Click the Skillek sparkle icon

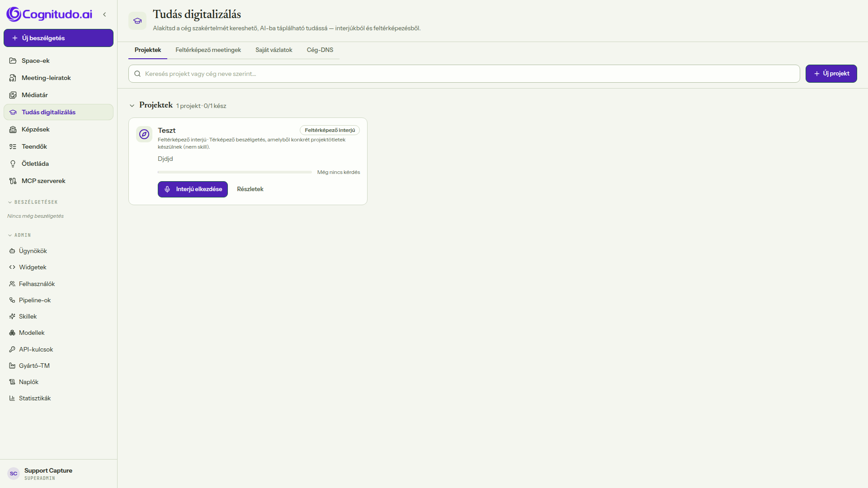pyautogui.click(x=12, y=316)
